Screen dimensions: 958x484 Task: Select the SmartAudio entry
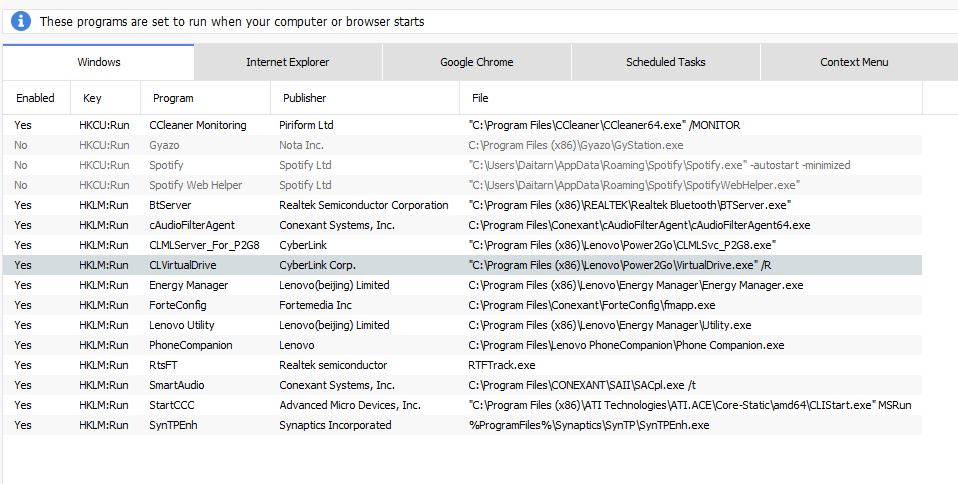pyautogui.click(x=463, y=385)
